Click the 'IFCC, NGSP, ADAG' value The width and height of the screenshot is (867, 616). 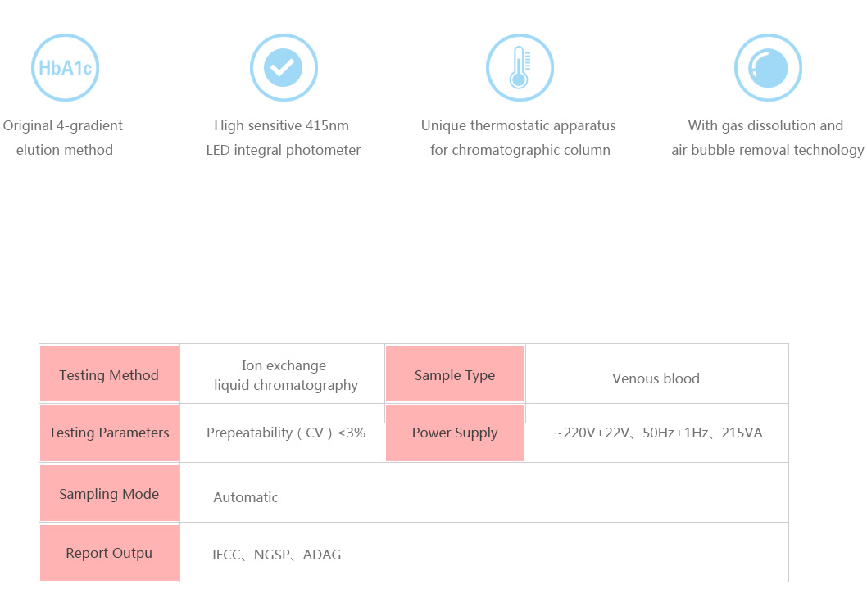pyautogui.click(x=276, y=555)
